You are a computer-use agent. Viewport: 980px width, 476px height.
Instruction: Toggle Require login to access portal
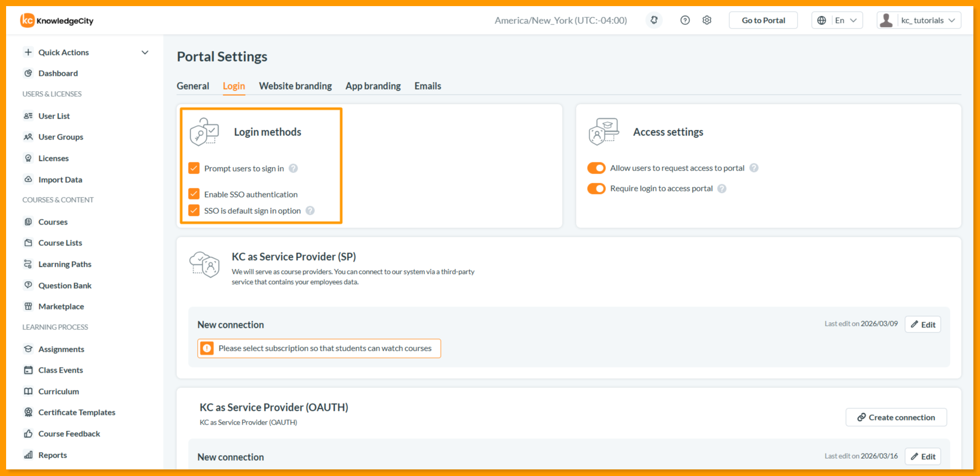(x=596, y=188)
